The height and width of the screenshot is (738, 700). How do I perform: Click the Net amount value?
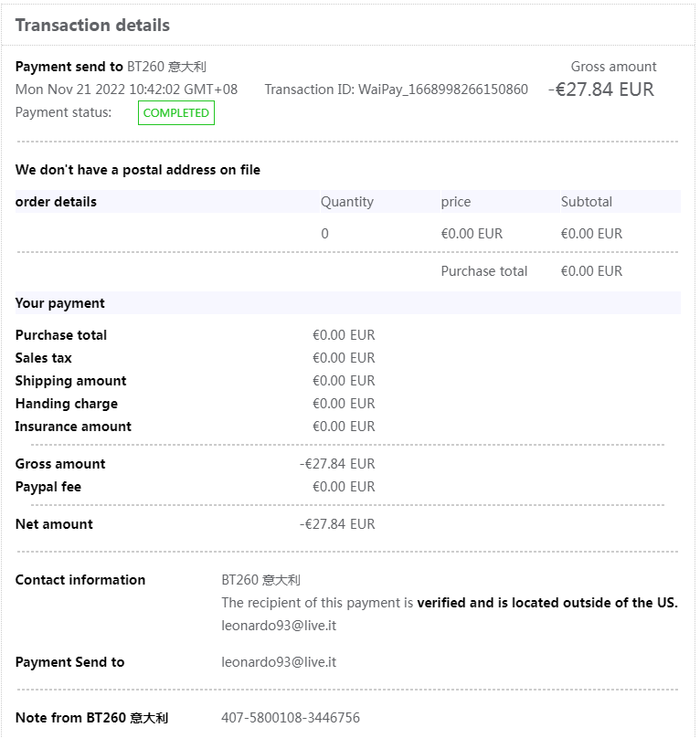click(337, 524)
